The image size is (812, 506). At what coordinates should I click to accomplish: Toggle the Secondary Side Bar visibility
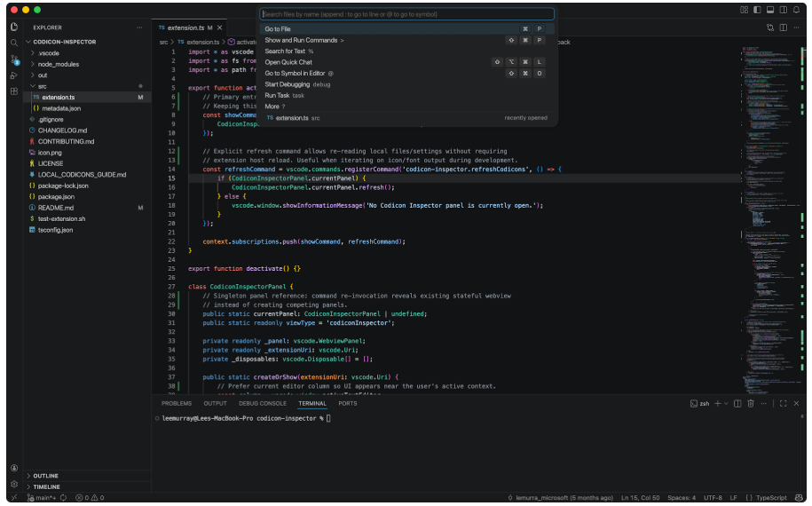pos(784,10)
